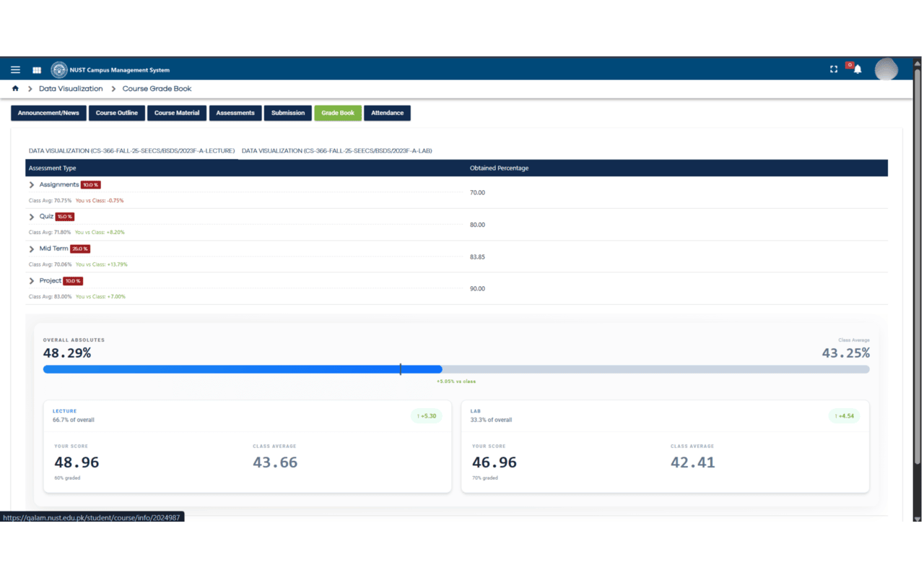Switch to the Course Material tab
This screenshot has height=578, width=924.
(x=177, y=113)
